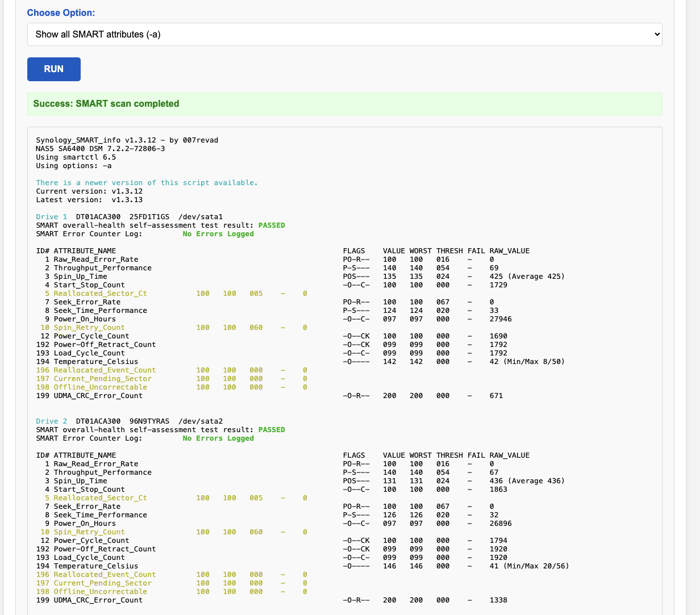This screenshot has width=700, height=615.
Task: Select Drive 2's Power_On_Hours value 26896
Action: click(x=501, y=524)
